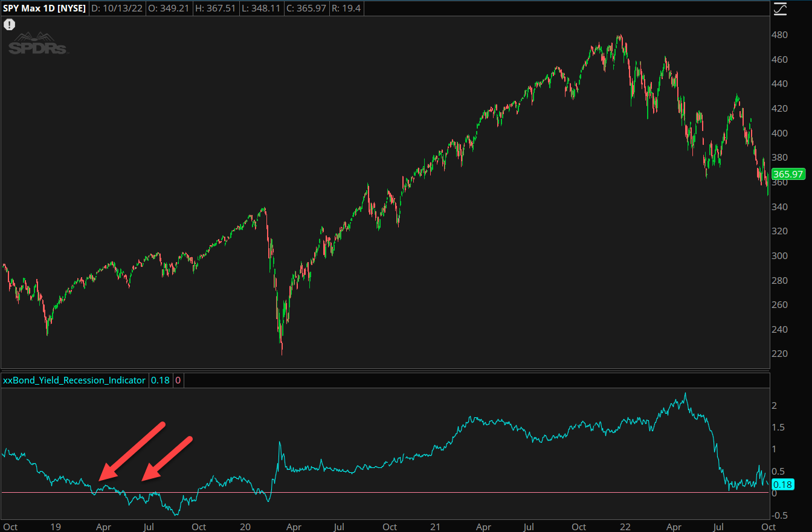Click the H: 367.51 high price field
812x532 pixels.
click(x=216, y=8)
